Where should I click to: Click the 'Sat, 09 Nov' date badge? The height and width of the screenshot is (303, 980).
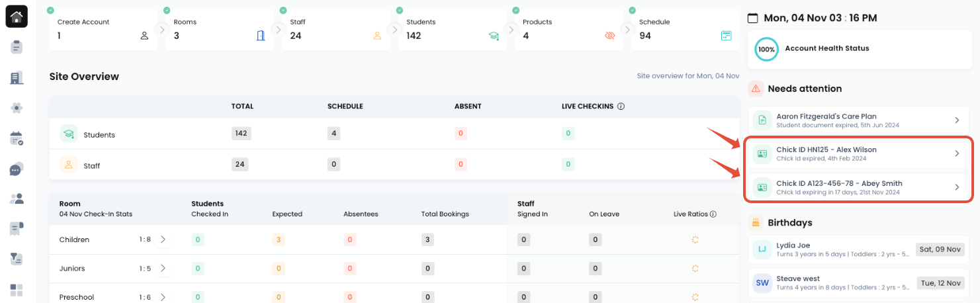point(940,249)
